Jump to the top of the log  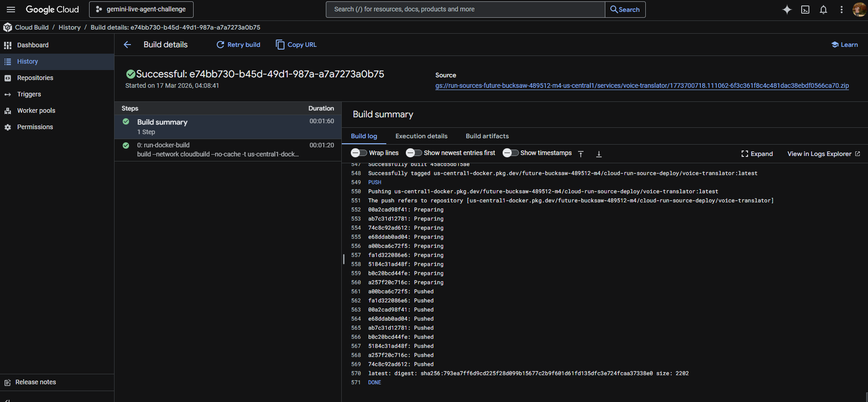581,154
